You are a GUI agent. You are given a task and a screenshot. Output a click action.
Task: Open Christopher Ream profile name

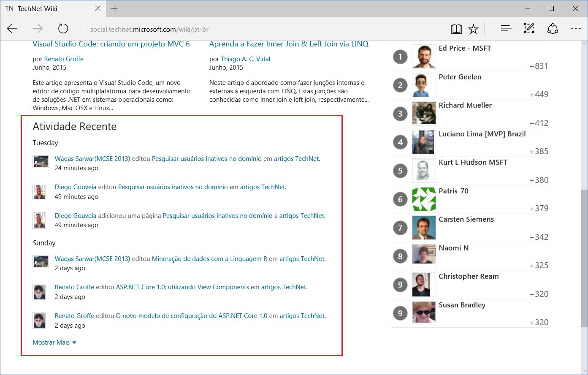[469, 276]
